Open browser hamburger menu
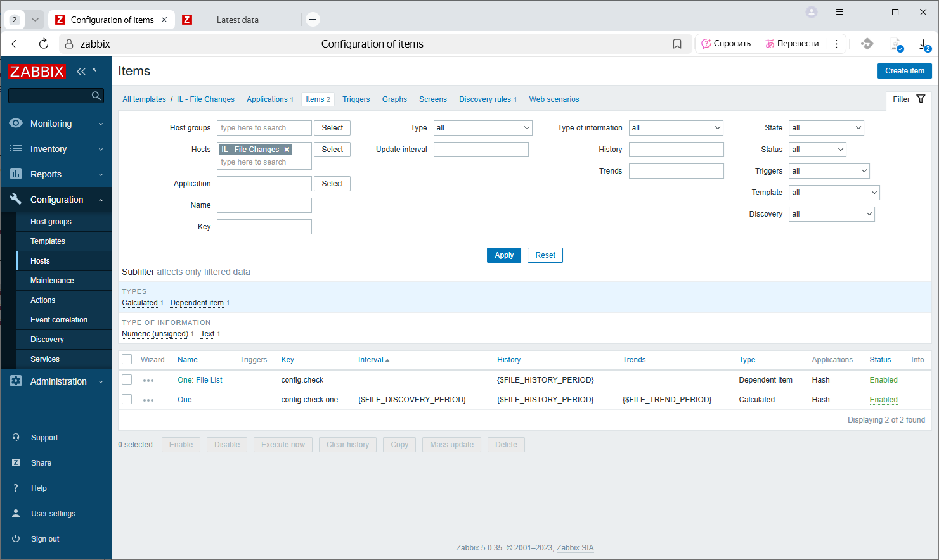The width and height of the screenshot is (939, 560). pos(839,12)
